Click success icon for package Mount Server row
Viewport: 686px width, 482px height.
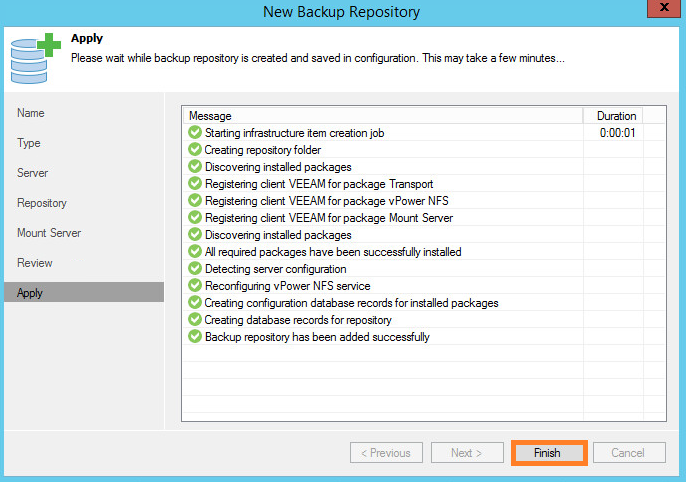tap(195, 218)
